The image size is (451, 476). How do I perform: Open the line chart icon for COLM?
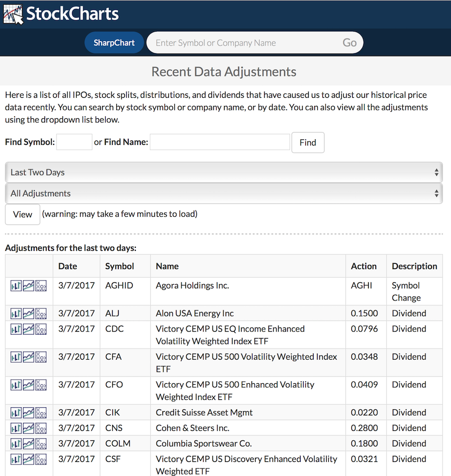29,444
